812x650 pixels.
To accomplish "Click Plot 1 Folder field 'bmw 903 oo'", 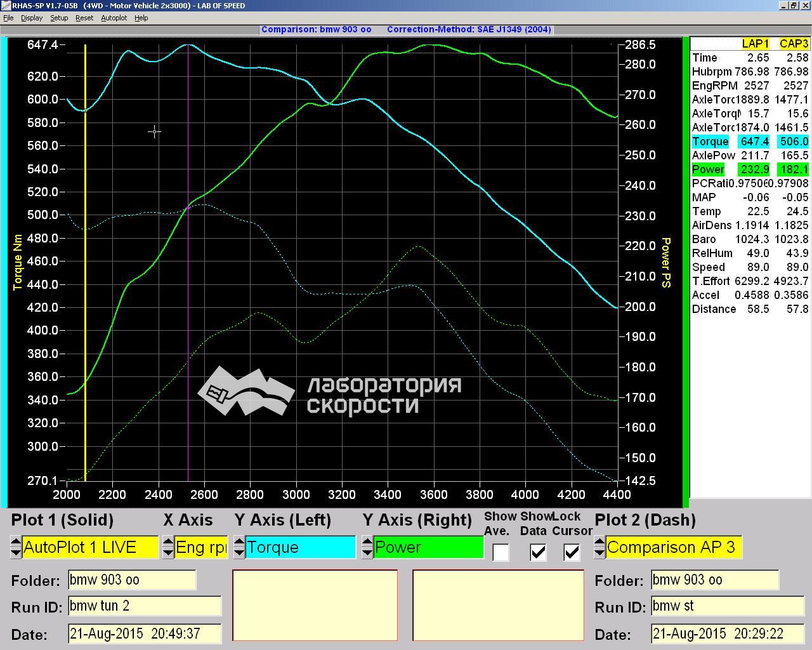I will (132, 580).
